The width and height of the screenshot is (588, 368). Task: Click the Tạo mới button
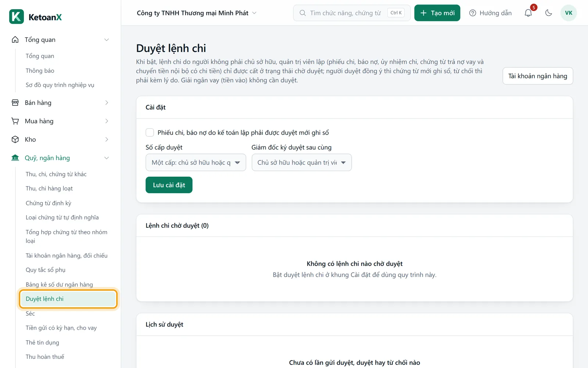[x=437, y=13]
